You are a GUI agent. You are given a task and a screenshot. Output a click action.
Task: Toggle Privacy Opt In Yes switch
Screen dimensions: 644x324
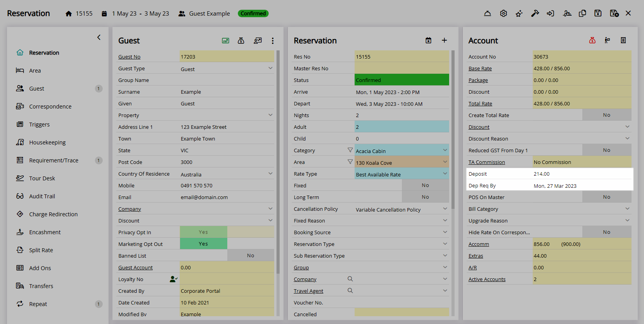point(203,232)
